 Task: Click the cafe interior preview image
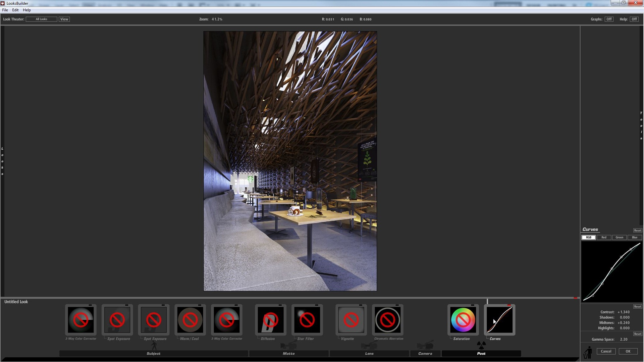[x=290, y=161]
